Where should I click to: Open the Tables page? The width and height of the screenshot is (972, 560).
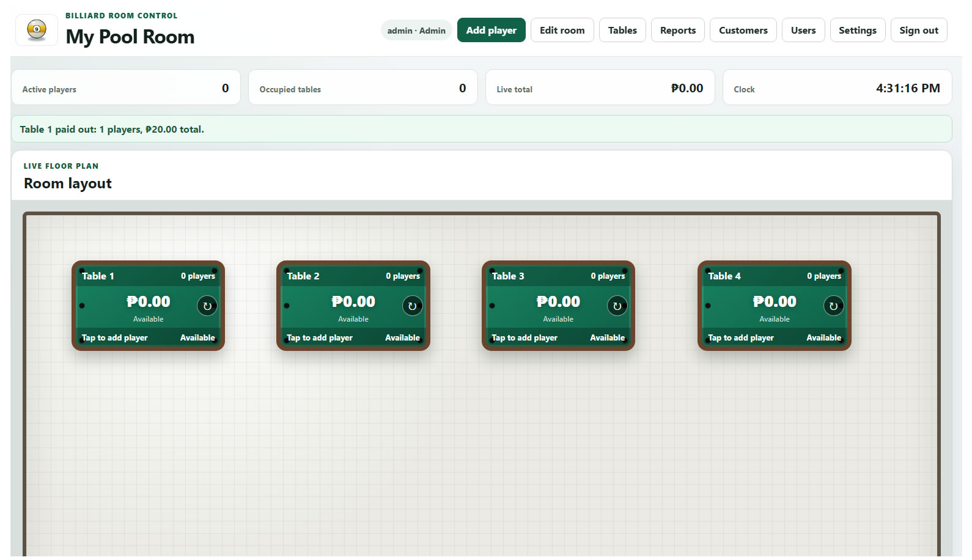point(622,30)
